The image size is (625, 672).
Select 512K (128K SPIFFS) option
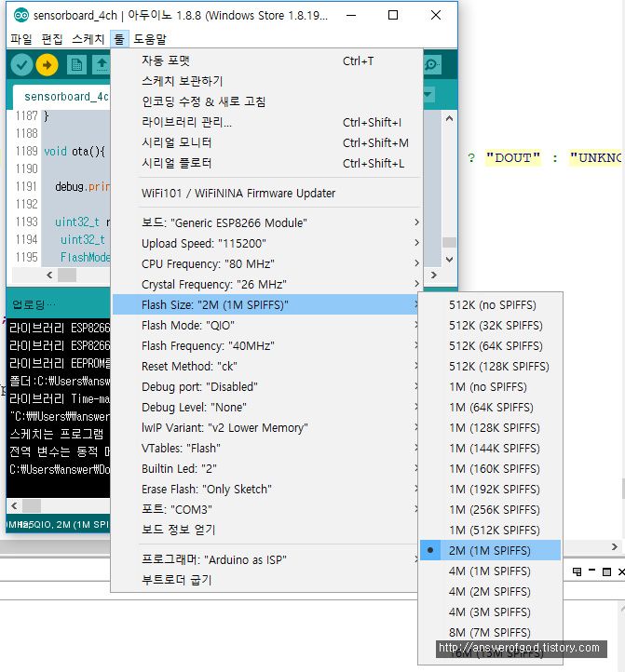point(490,367)
